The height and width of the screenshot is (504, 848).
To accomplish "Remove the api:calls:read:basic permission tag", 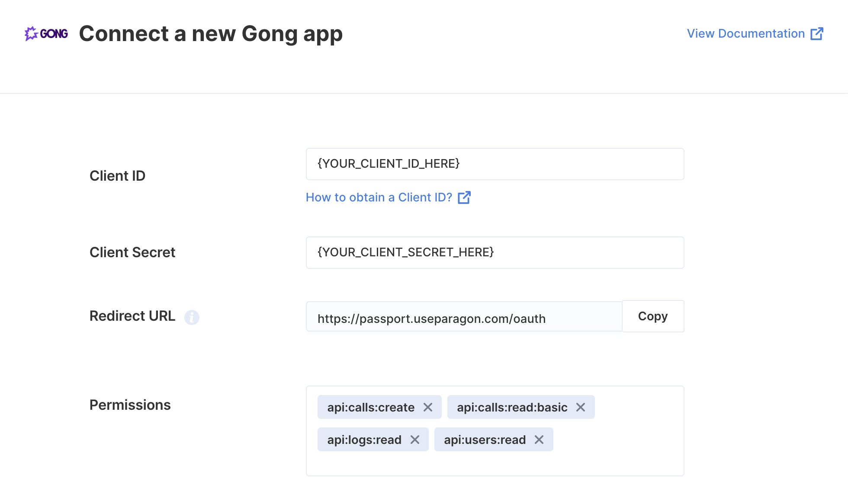I will coord(581,407).
